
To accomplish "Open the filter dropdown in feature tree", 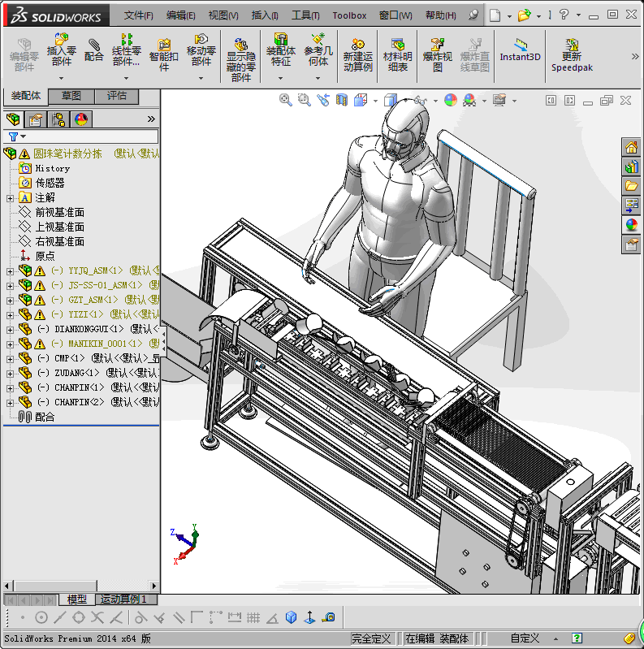I will coord(24,136).
